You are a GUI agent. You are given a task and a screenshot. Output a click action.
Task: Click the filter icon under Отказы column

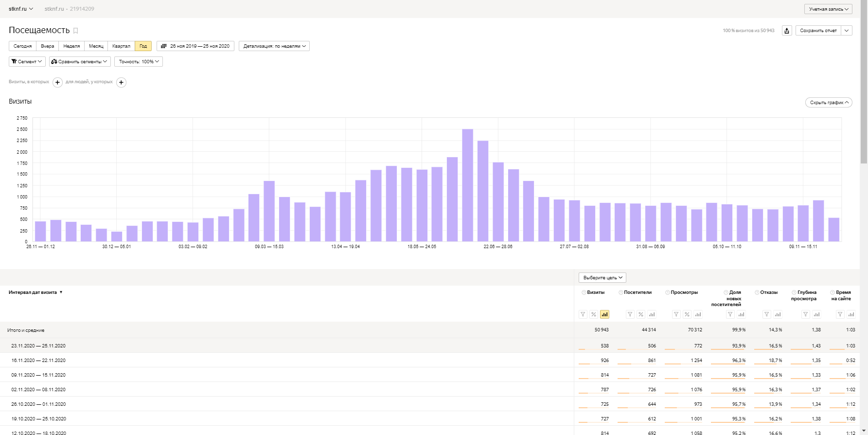pos(767,314)
